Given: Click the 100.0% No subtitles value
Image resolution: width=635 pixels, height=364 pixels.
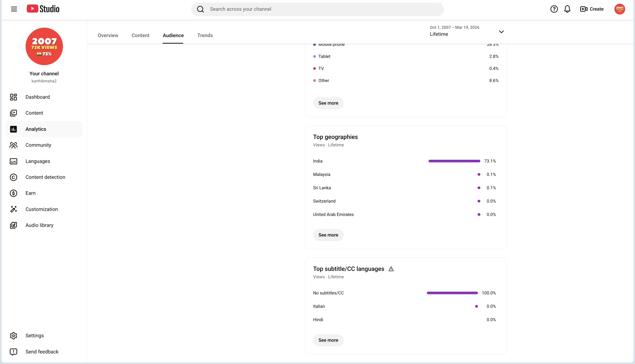Looking at the screenshot, I should click(x=489, y=293).
